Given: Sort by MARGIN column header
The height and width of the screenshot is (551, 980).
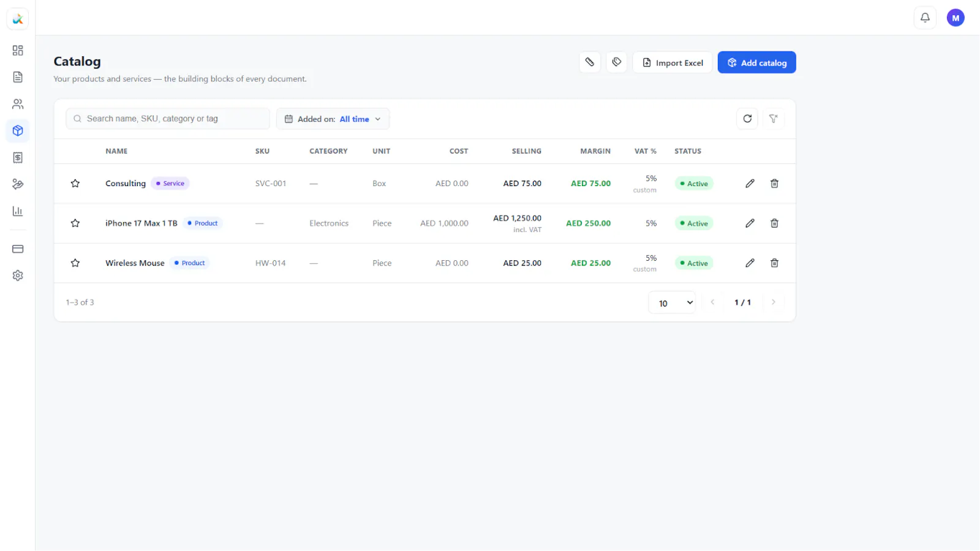Looking at the screenshot, I should (595, 151).
